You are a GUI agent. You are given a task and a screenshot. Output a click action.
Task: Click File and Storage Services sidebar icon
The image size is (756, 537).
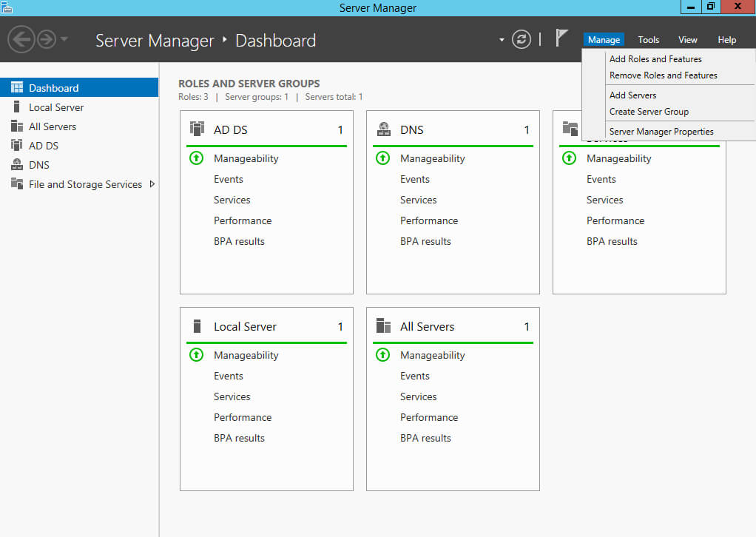pyautogui.click(x=17, y=183)
